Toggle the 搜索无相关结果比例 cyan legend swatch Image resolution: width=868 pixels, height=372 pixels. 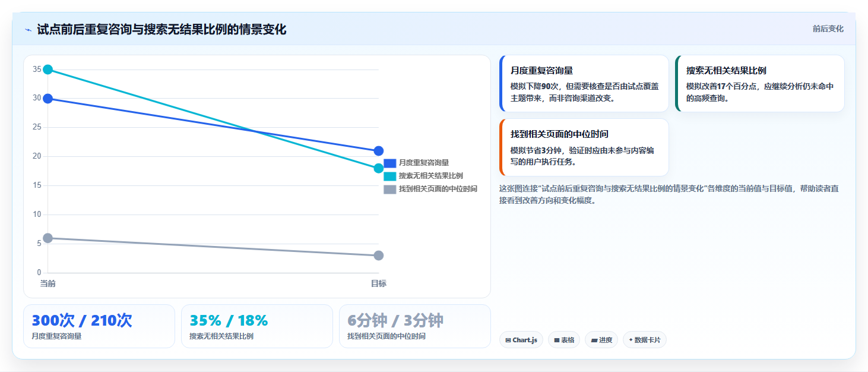tap(389, 176)
